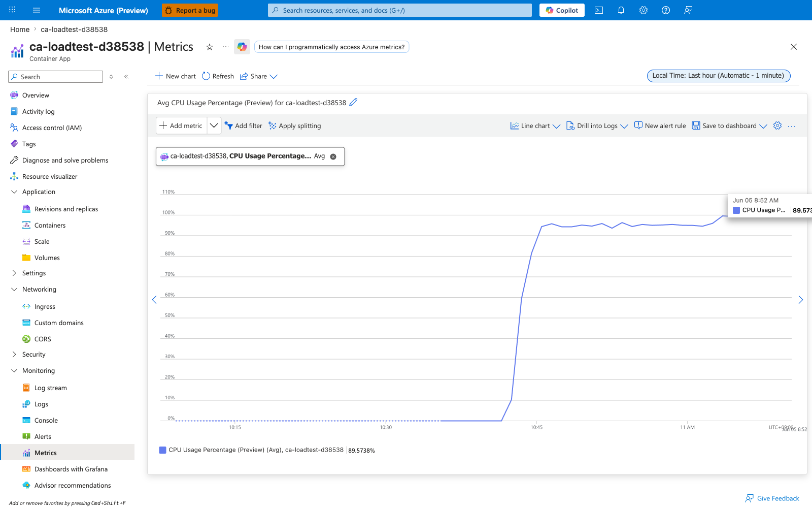
Task: Open the Help question mark icon
Action: (x=666, y=10)
